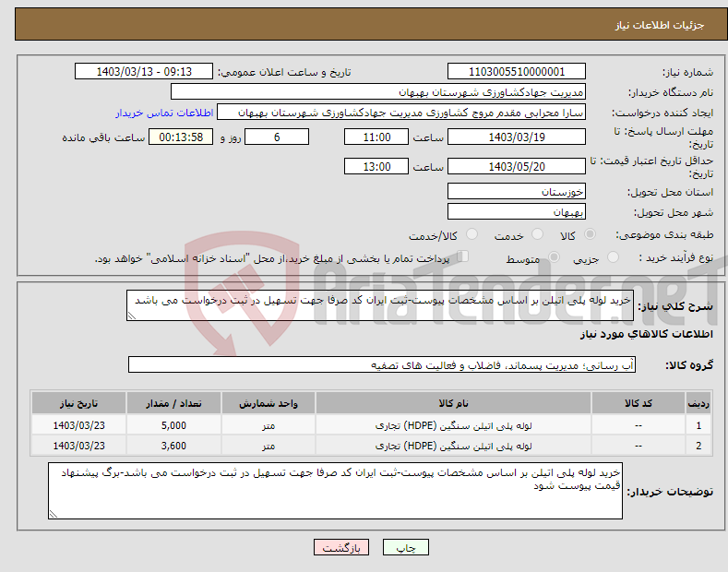Image resolution: width=728 pixels, height=572 pixels.
Task: Click the response deadline date 1403/03/19
Action: click(x=517, y=137)
